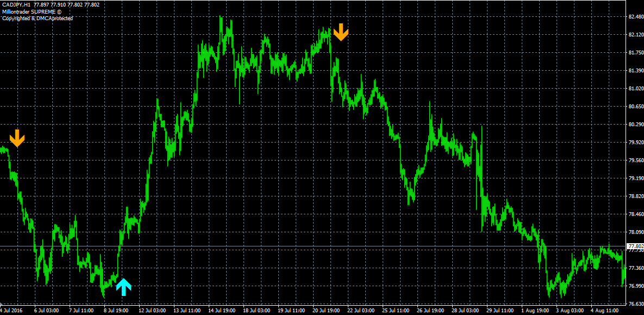The width and height of the screenshot is (644, 315).
Task: Click the 4 Aug 11:00 time label
Action: point(604,311)
